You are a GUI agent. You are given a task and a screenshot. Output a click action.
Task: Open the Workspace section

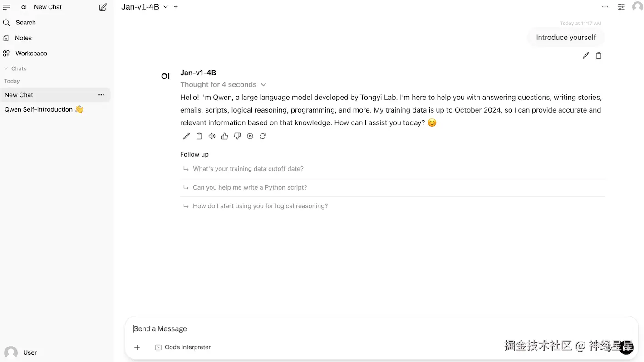click(31, 54)
